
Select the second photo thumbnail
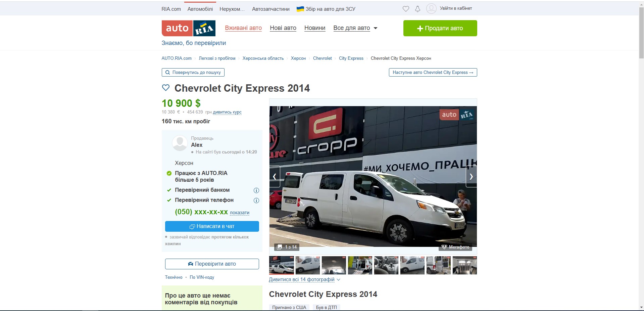click(307, 265)
